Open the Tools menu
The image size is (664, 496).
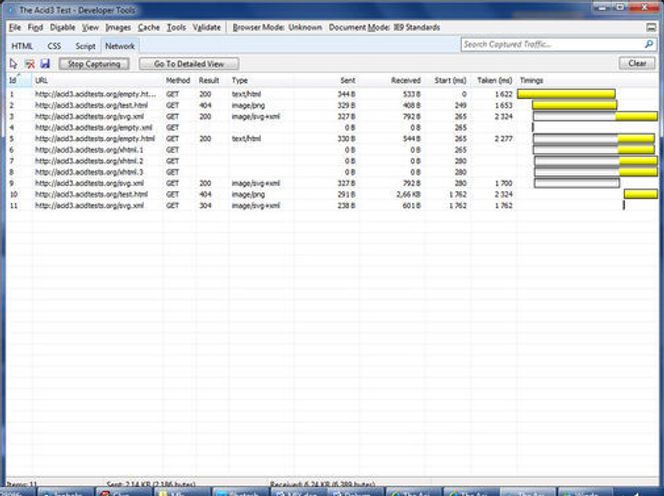point(176,28)
